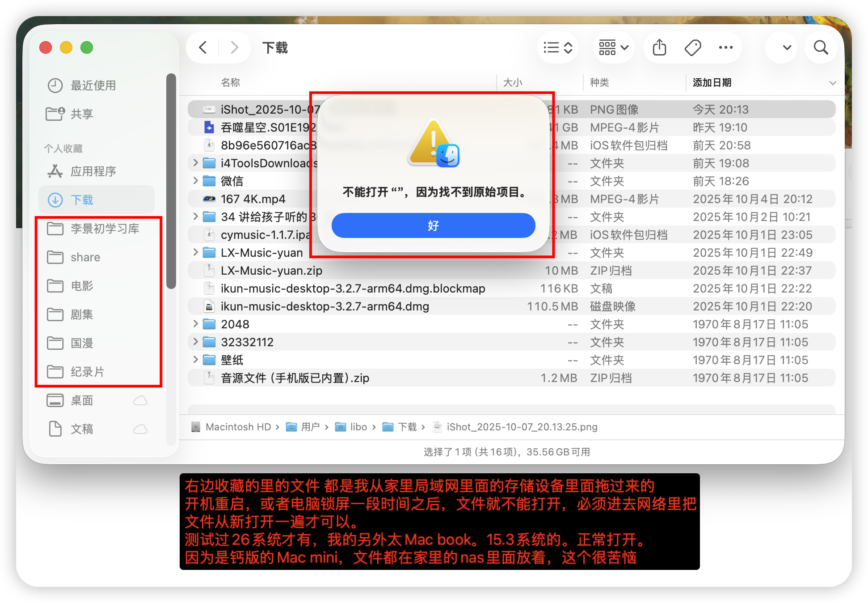Open 最近使用 in the sidebar
Viewport: 868px width, 603px height.
click(93, 85)
